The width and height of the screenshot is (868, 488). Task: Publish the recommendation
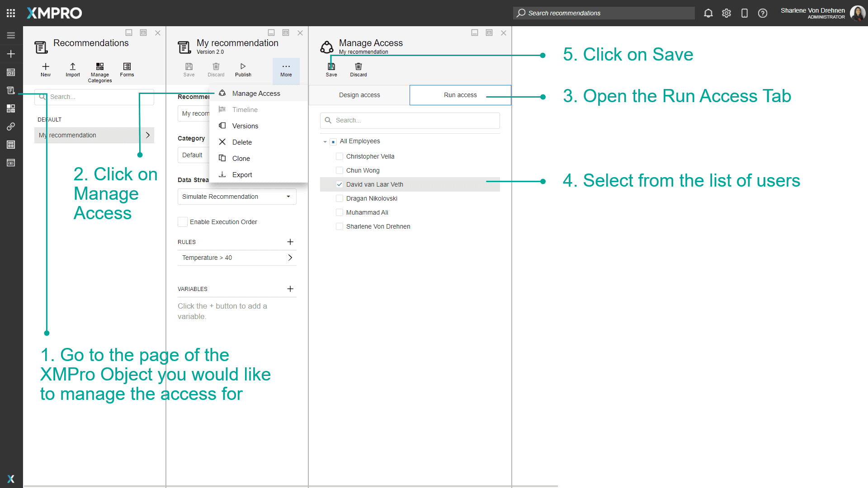point(243,69)
